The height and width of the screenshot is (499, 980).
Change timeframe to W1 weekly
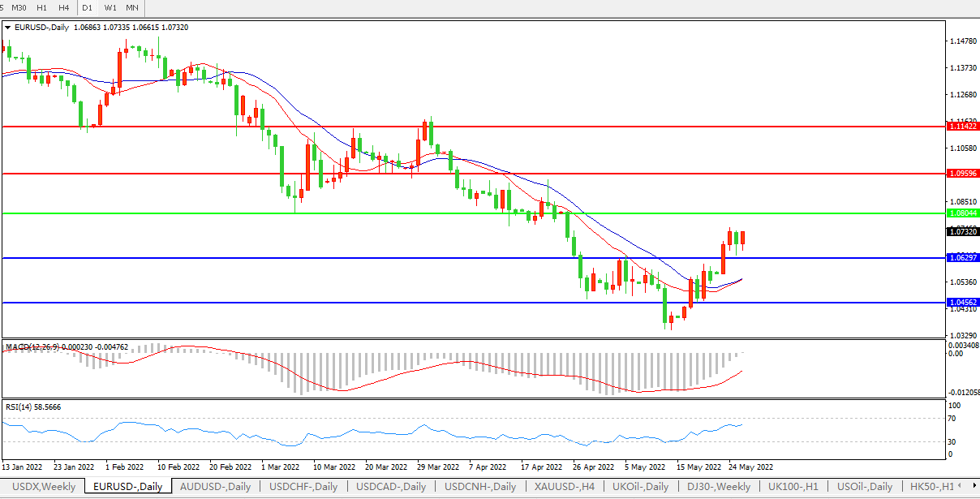click(x=110, y=7)
